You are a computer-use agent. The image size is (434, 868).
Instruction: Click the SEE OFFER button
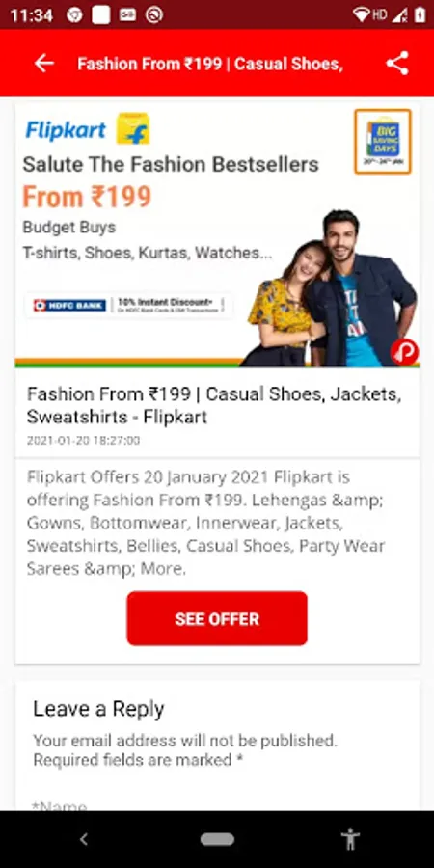click(217, 618)
